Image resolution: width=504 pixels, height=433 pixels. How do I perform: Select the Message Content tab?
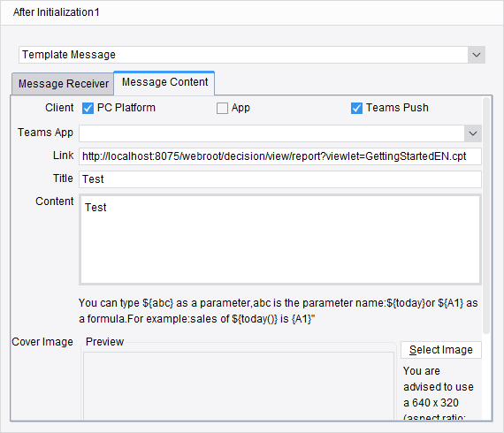click(164, 82)
